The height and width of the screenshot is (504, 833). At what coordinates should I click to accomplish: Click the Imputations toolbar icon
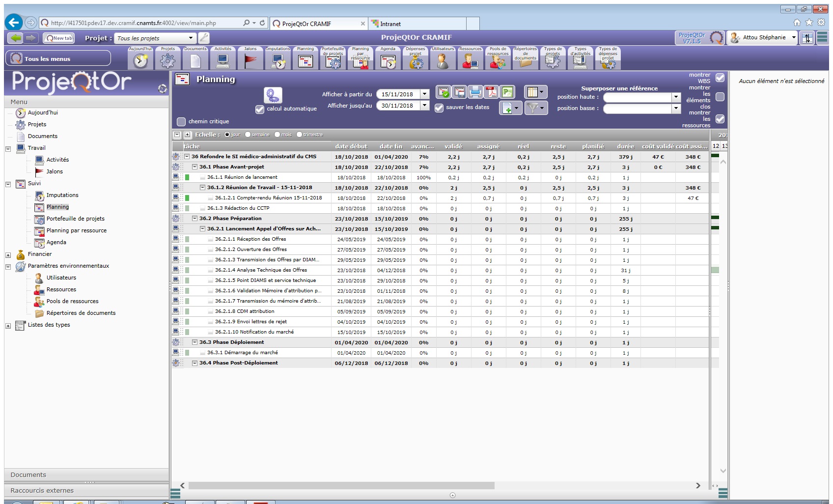278,59
